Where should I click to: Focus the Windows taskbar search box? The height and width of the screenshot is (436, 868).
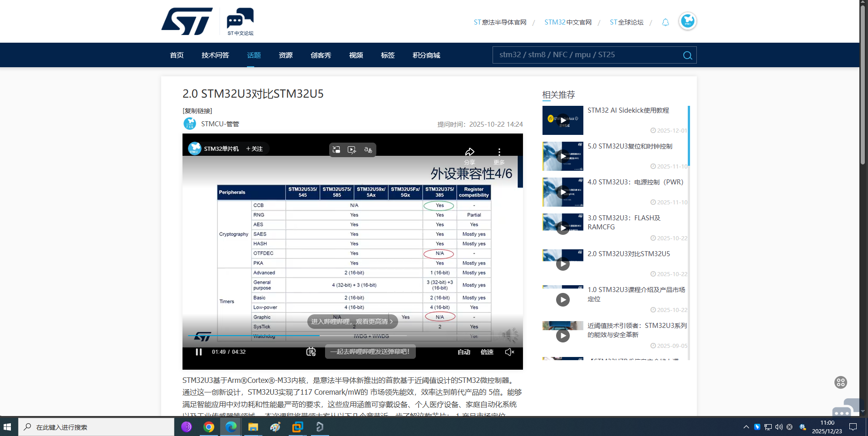point(96,427)
